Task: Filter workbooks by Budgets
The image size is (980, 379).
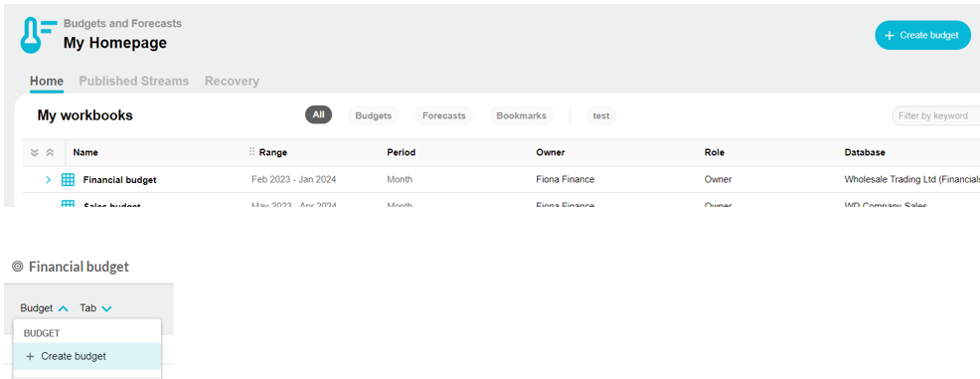Action: [x=373, y=115]
